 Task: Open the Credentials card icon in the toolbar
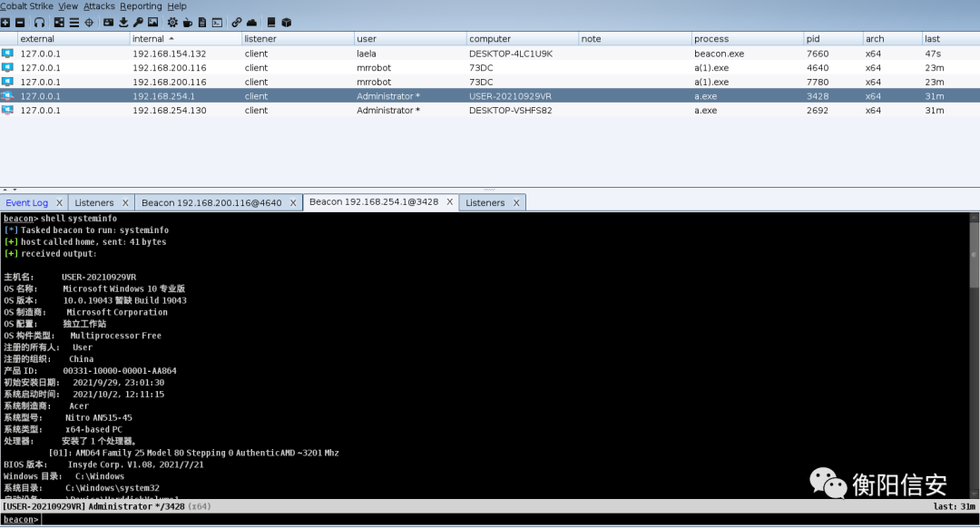(108, 23)
